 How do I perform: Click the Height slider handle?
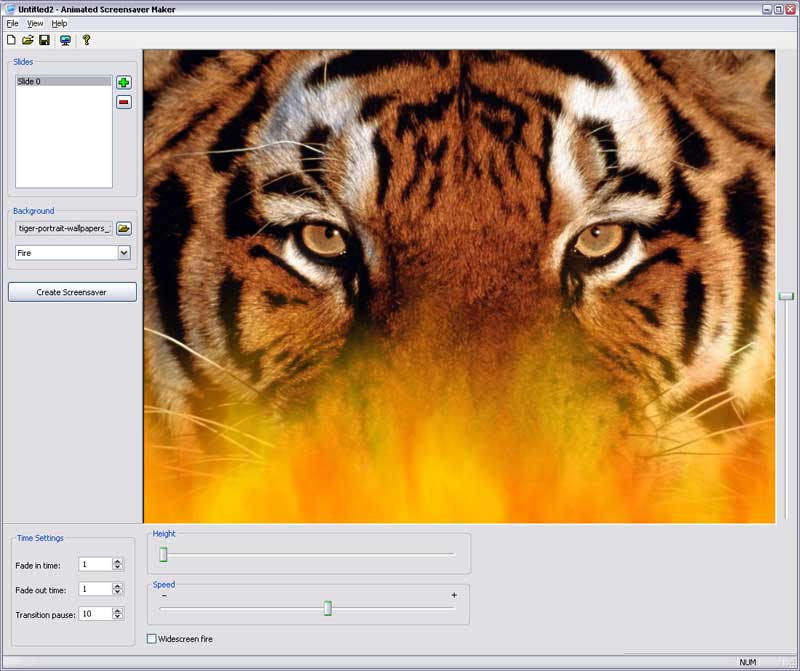tap(163, 554)
